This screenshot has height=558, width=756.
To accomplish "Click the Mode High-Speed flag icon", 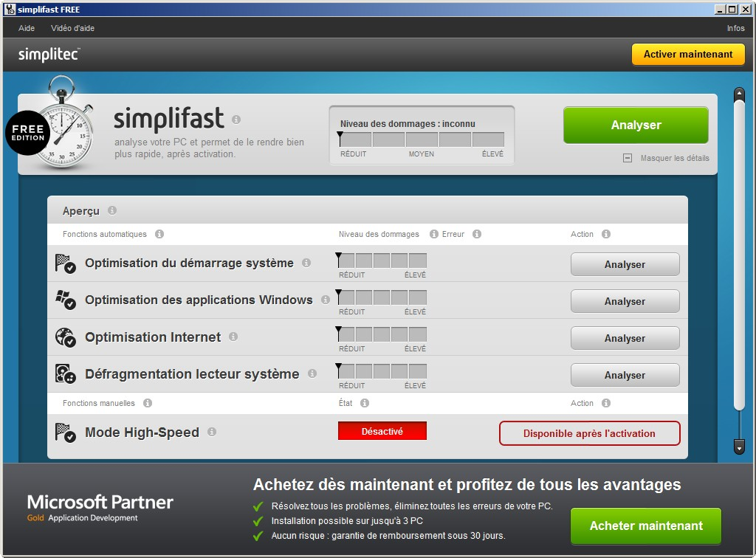I will point(65,433).
